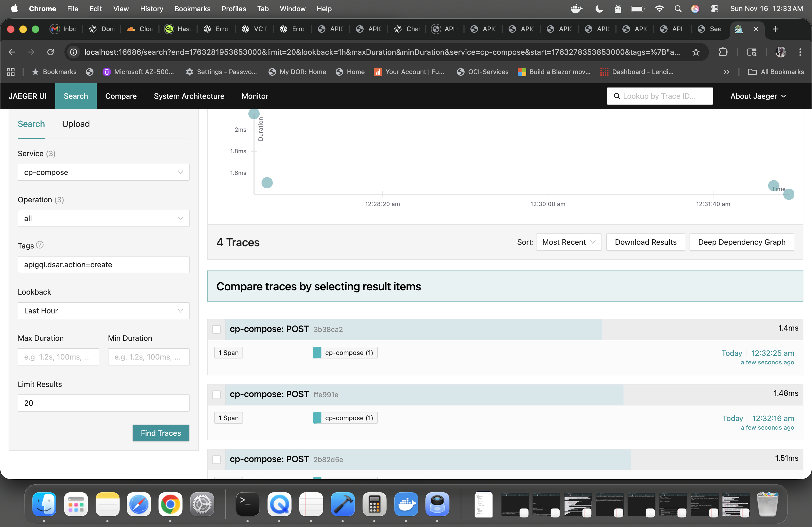812x527 pixels.
Task: Switch to the Upload tab
Action: tap(76, 124)
